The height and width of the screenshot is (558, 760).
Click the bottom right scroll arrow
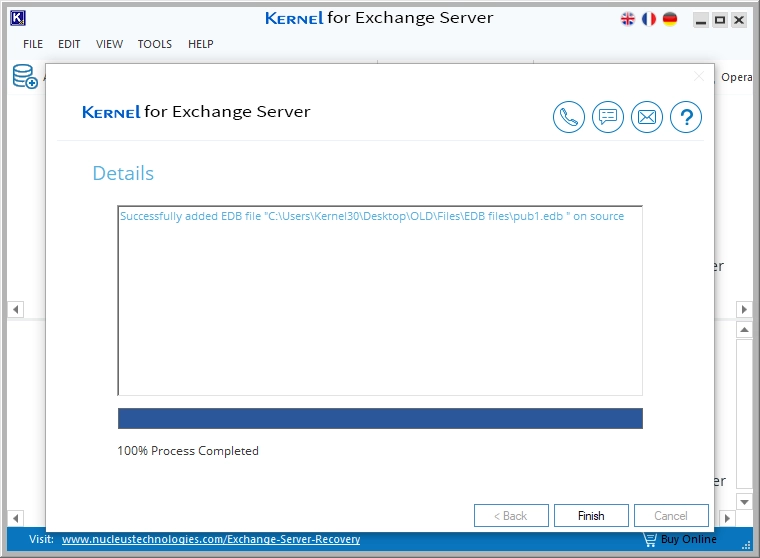[x=727, y=518]
